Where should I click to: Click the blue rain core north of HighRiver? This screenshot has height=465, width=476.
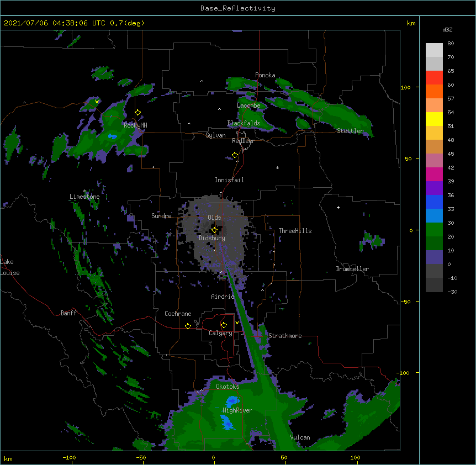[232, 400]
